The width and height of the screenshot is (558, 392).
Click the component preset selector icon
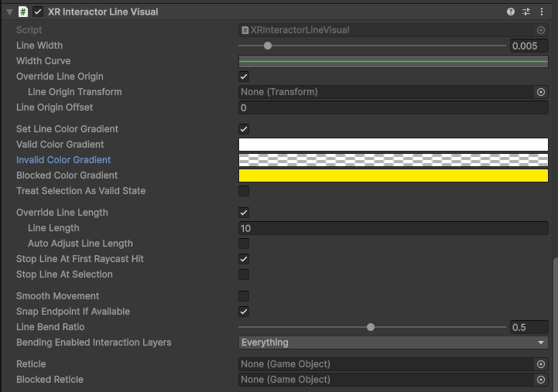526,12
